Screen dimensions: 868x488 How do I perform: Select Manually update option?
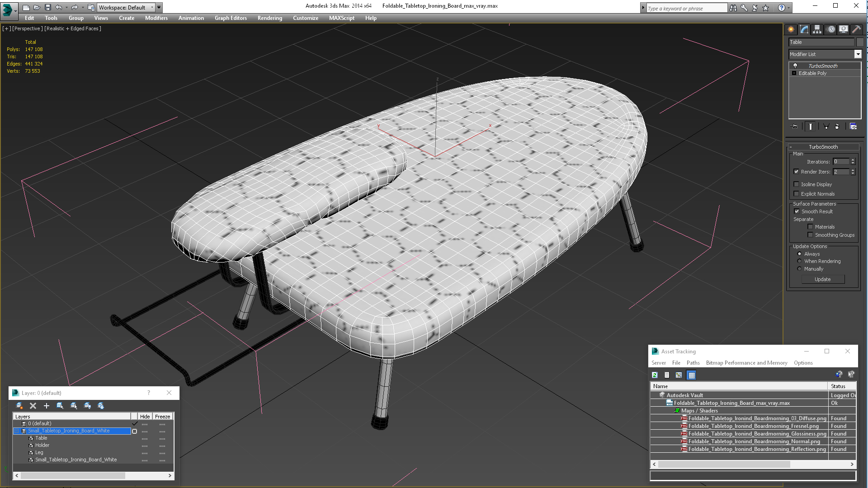pyautogui.click(x=799, y=269)
